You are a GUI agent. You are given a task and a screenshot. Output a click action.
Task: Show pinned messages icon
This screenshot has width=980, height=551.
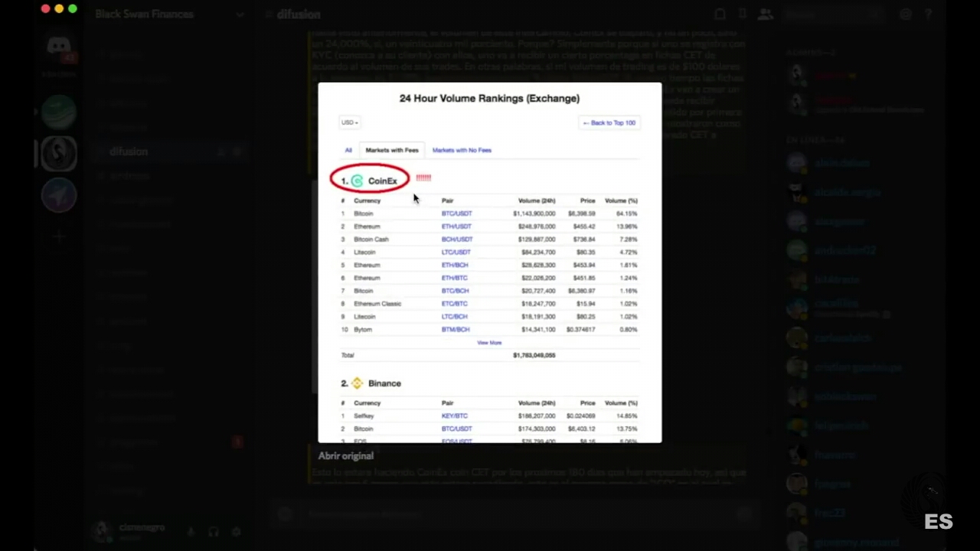tap(743, 14)
